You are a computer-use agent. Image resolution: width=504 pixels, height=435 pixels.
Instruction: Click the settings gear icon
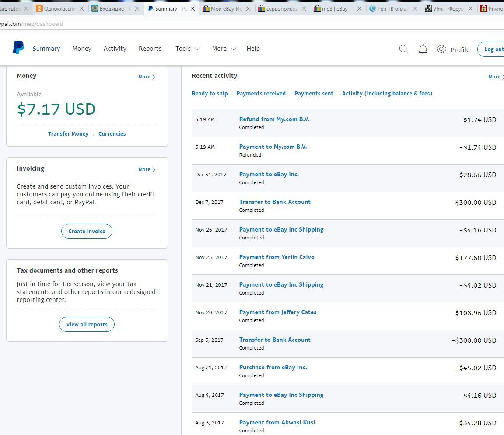point(441,49)
